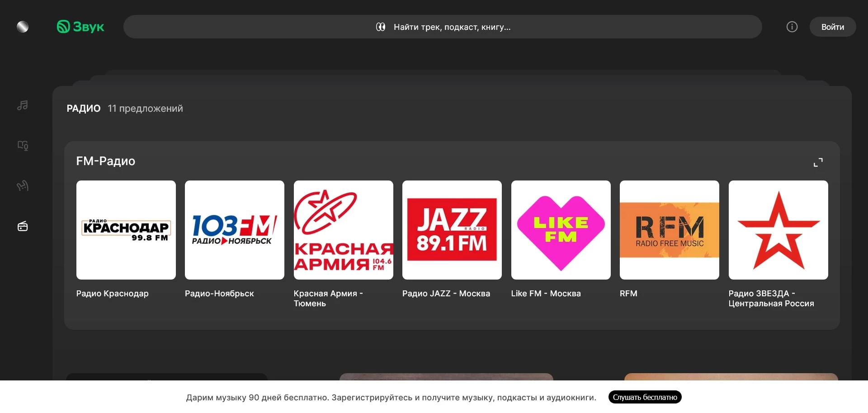Click the Like FM - Москва title

click(x=546, y=294)
